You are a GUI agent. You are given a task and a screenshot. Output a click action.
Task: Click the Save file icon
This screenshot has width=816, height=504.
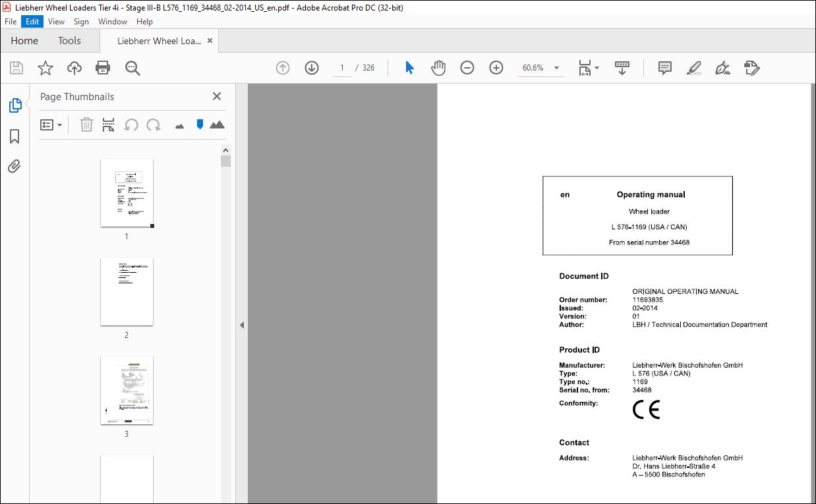(x=16, y=68)
